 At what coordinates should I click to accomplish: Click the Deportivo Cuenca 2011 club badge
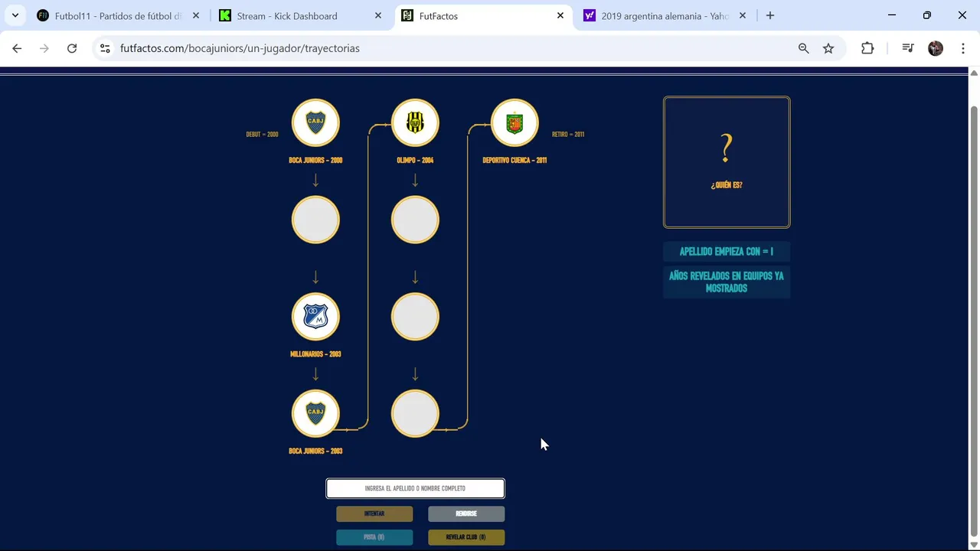coord(514,122)
